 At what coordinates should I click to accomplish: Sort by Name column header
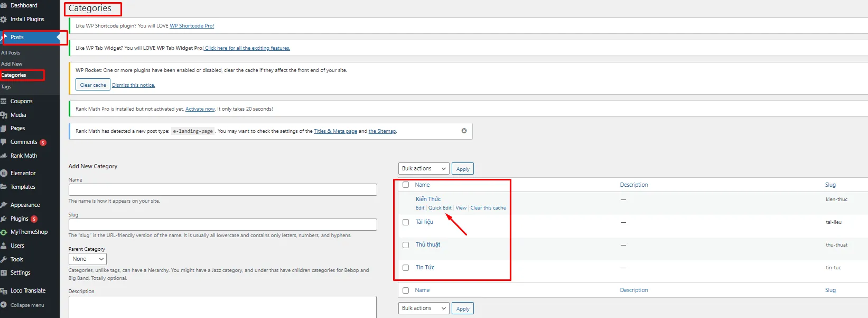pyautogui.click(x=422, y=185)
